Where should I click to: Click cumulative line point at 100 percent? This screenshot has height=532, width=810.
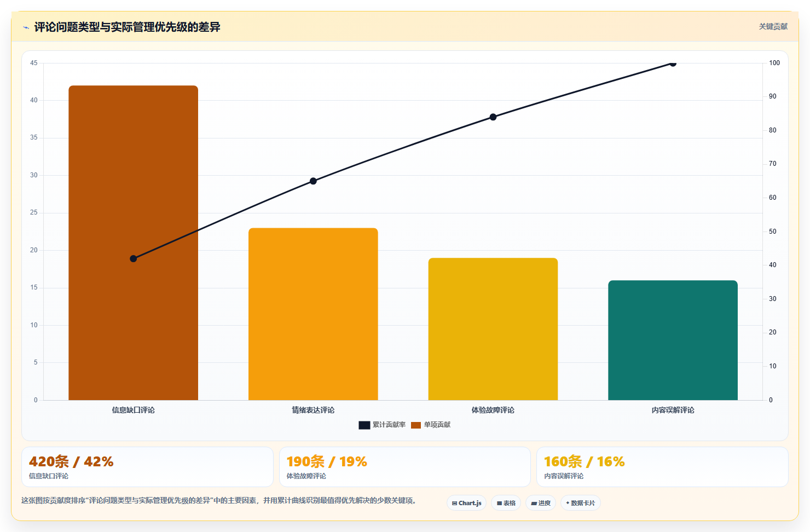tap(673, 63)
